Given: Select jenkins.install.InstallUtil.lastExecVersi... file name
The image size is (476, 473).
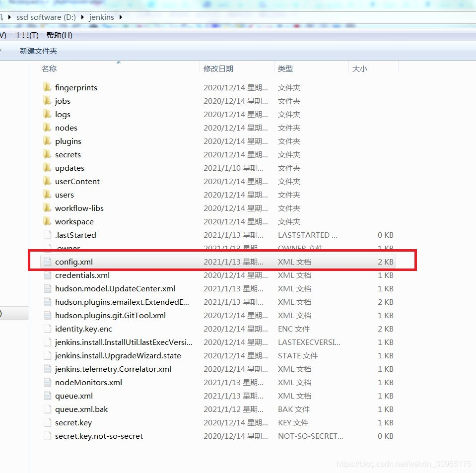Looking at the screenshot, I should [x=124, y=342].
